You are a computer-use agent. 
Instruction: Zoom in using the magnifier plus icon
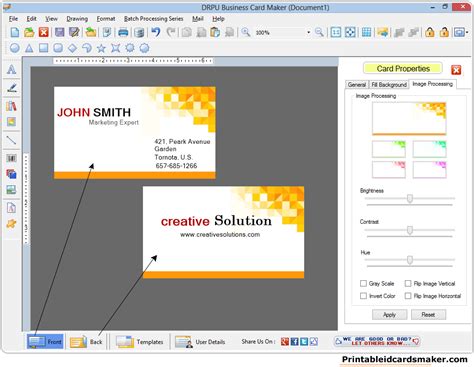(246, 32)
